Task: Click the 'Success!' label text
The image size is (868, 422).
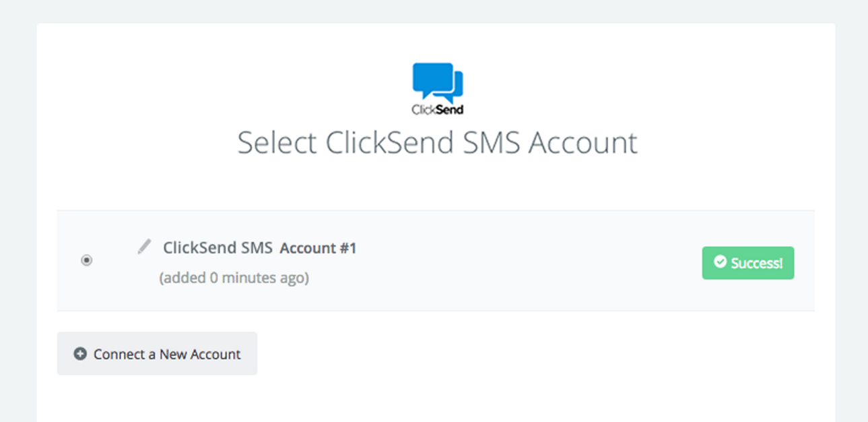Action: (x=757, y=263)
